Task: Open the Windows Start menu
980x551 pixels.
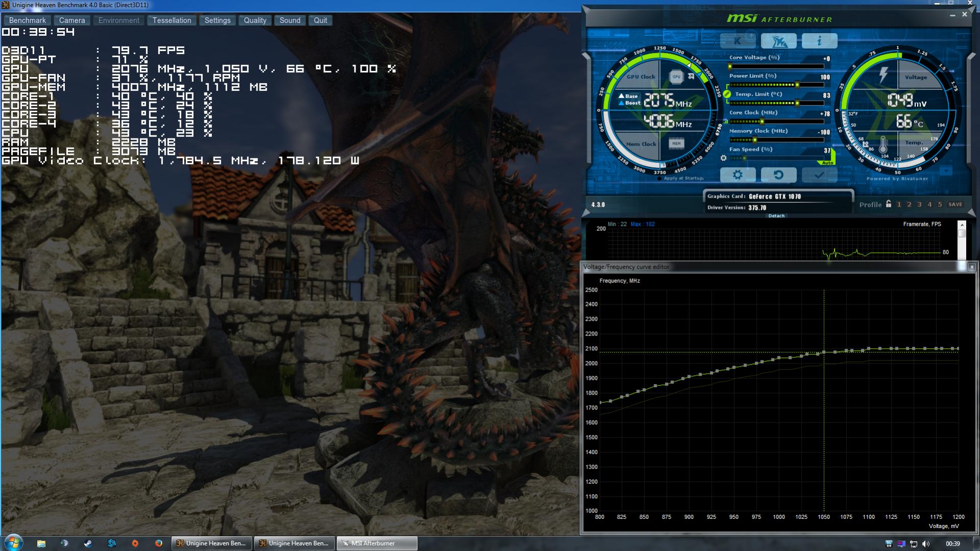Action: (x=13, y=543)
